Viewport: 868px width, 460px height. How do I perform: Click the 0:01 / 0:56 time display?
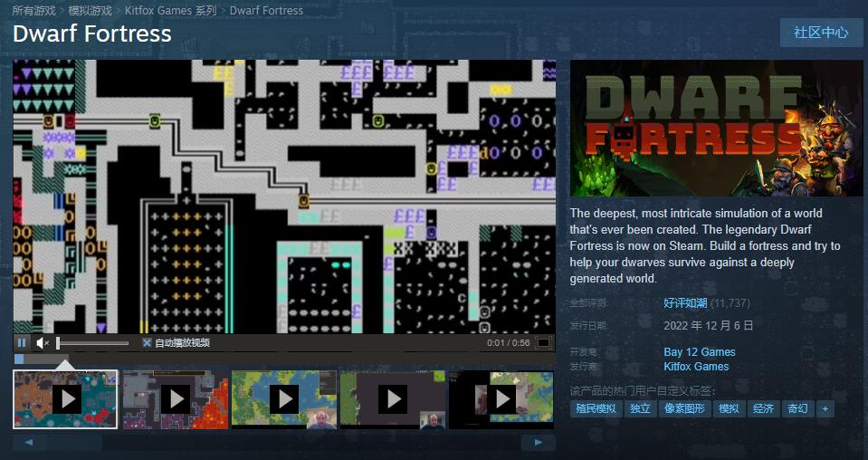point(508,342)
